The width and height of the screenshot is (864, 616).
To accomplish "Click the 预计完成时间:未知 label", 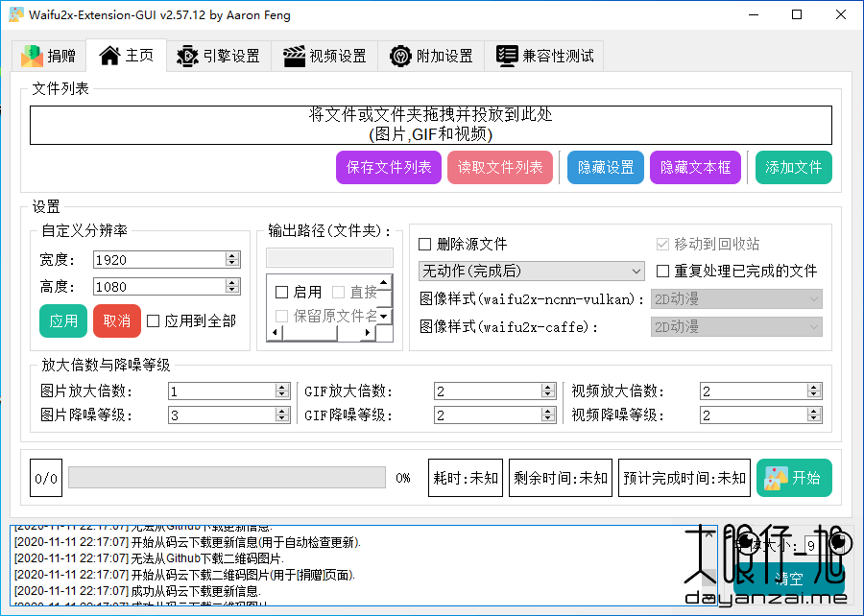I will point(684,478).
